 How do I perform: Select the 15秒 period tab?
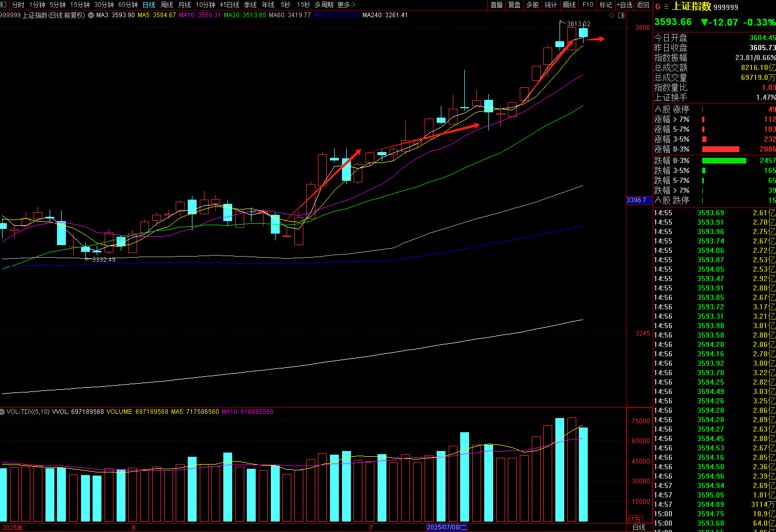(x=304, y=5)
